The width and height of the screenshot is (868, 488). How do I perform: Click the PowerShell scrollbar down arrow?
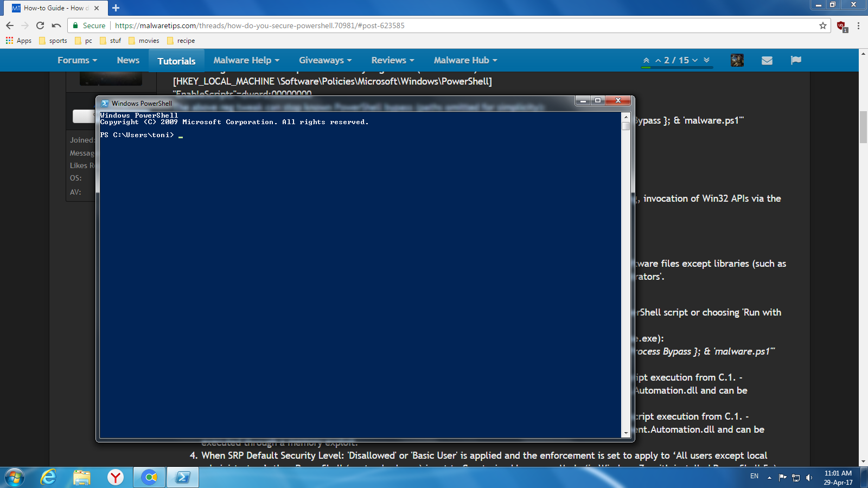pyautogui.click(x=626, y=433)
